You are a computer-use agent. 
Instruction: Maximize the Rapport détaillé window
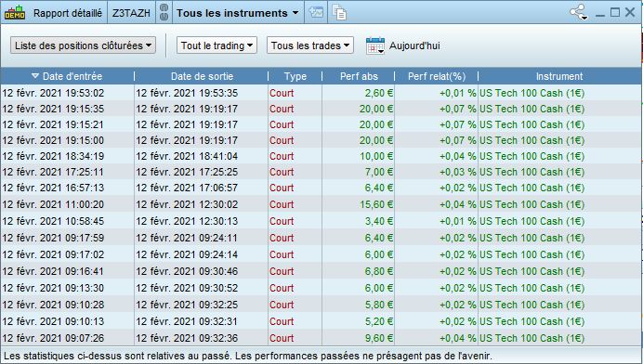point(615,12)
